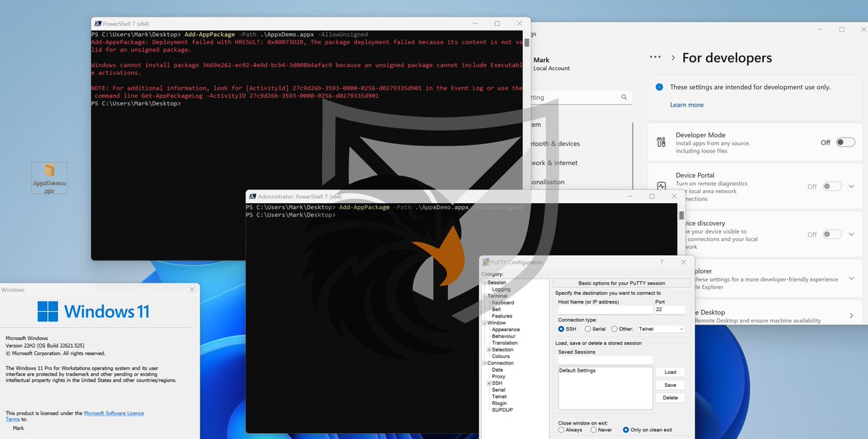Open the Learn more link in Settings
Image resolution: width=868 pixels, height=439 pixels.
(686, 105)
